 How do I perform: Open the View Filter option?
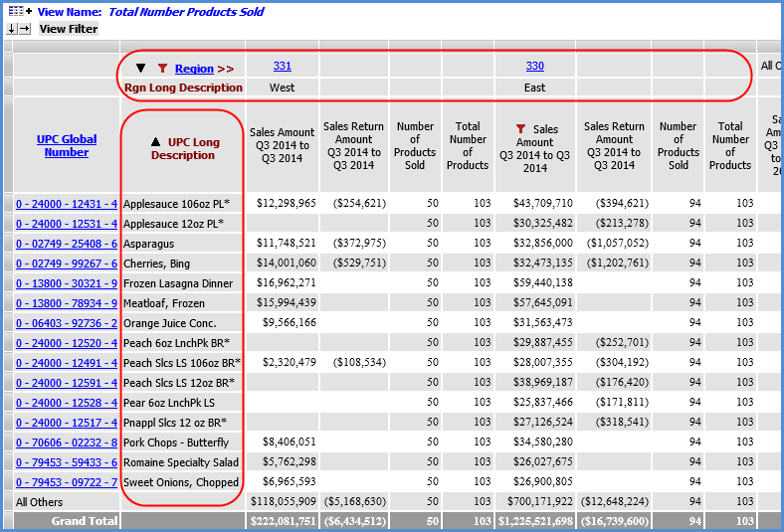tap(69, 29)
